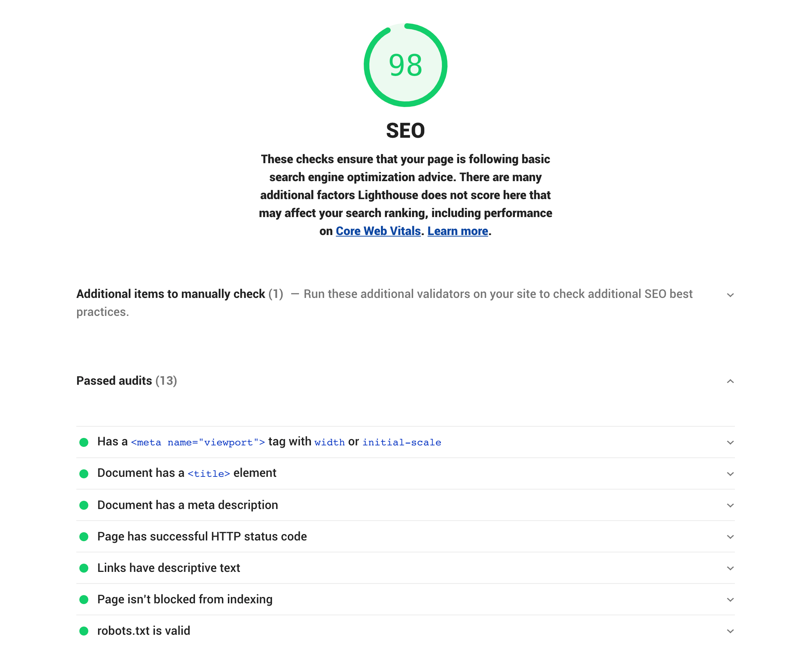This screenshot has height=646, width=812.
Task: Click the 98 SEO score gauge
Action: [x=405, y=65]
